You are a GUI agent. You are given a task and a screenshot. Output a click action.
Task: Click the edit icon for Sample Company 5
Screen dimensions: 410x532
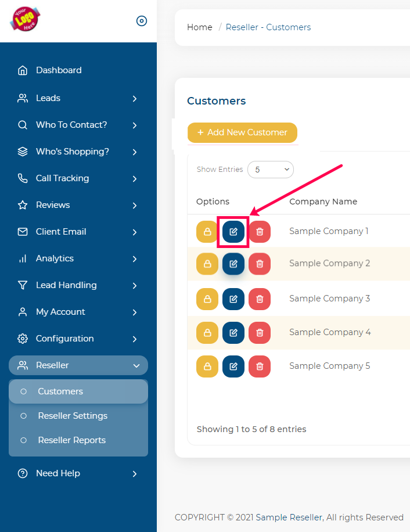(233, 366)
